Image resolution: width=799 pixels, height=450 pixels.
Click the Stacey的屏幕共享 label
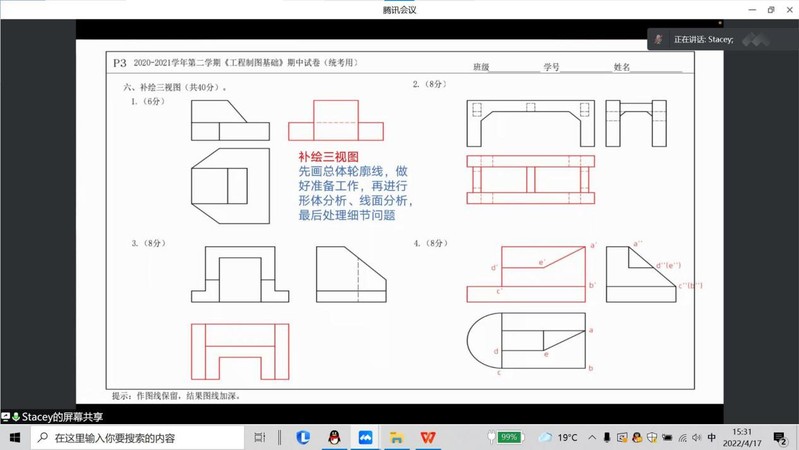62,417
